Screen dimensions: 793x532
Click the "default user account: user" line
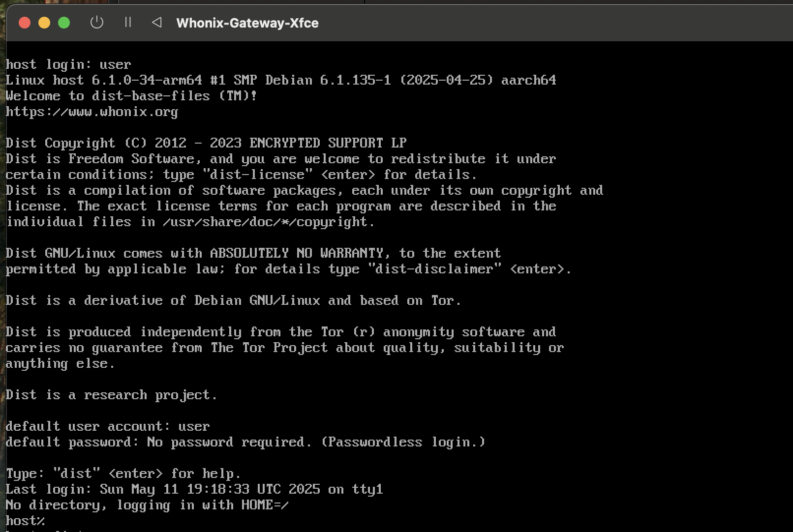[x=108, y=426]
